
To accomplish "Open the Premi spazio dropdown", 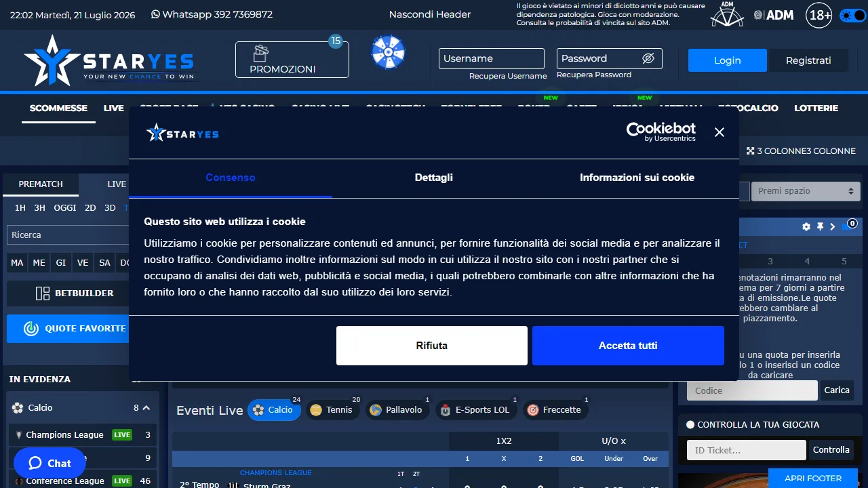I will pyautogui.click(x=806, y=191).
